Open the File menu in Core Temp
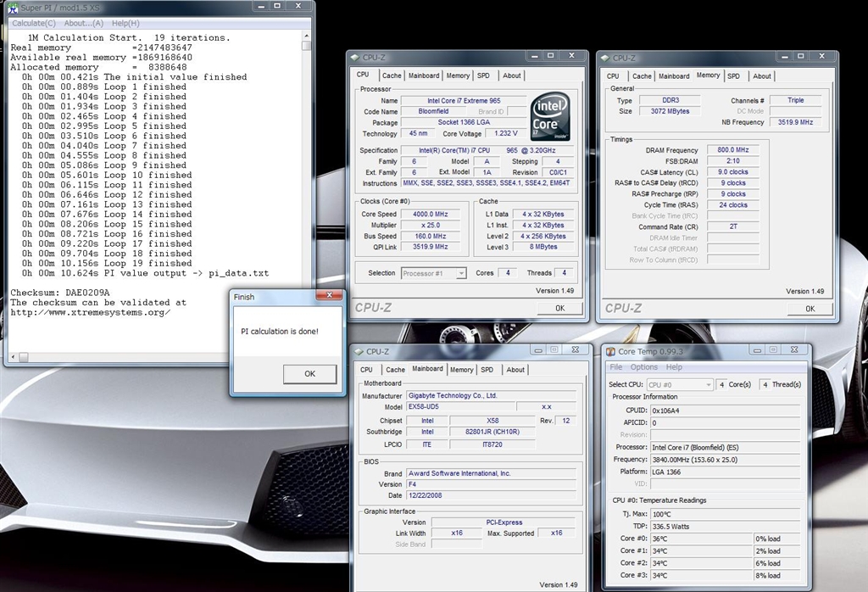The width and height of the screenshot is (868, 592). 616,367
